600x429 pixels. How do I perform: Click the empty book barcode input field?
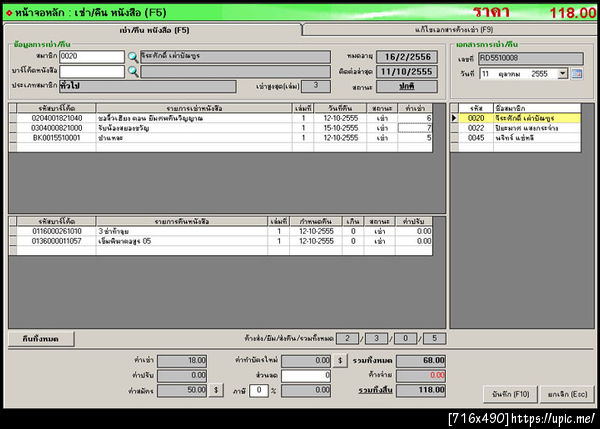point(92,72)
